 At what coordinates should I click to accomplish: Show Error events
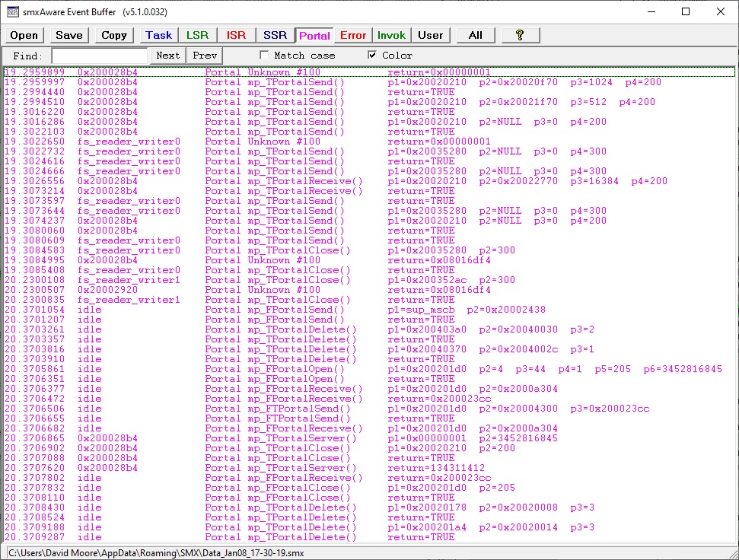353,35
